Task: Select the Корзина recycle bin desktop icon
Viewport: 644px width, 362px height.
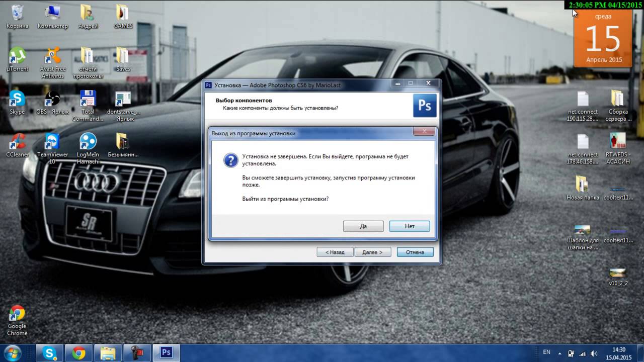Action: pos(17,17)
